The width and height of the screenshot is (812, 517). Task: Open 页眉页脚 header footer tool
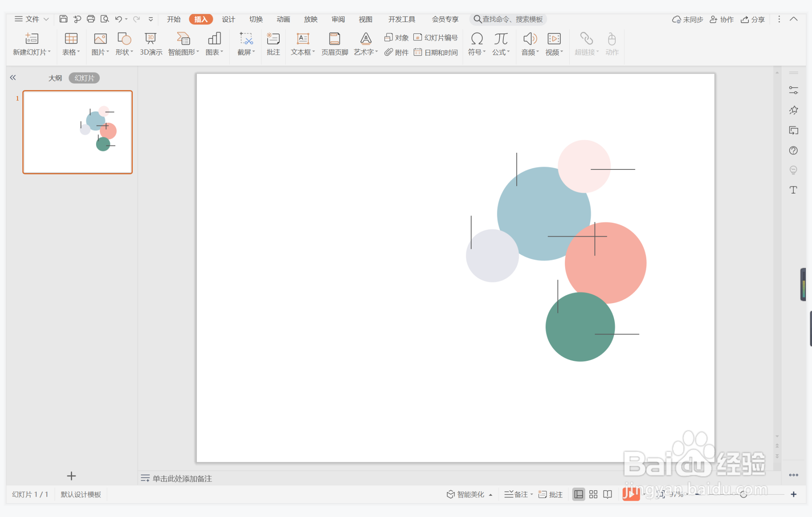(x=334, y=39)
